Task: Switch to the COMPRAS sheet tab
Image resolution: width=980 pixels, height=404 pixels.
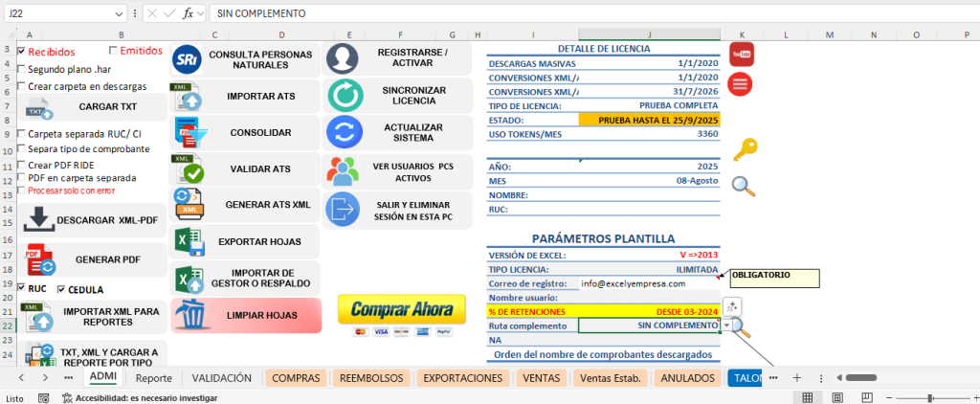Action: (x=296, y=378)
